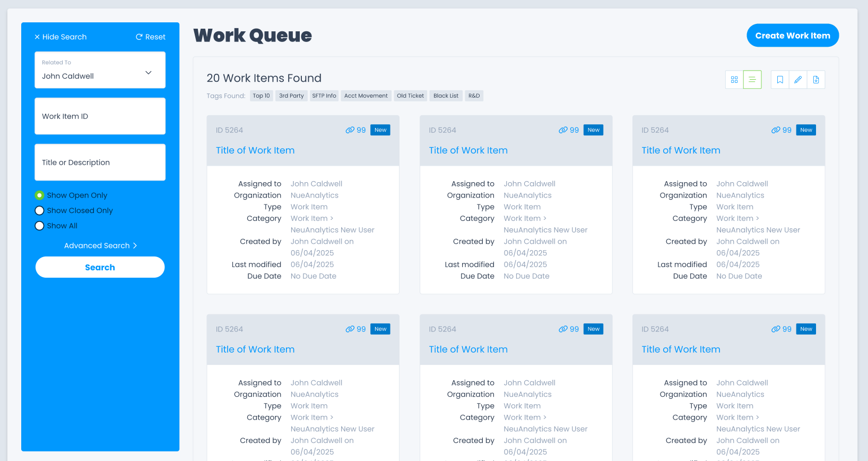Click link count icon on top-middle card

(563, 130)
